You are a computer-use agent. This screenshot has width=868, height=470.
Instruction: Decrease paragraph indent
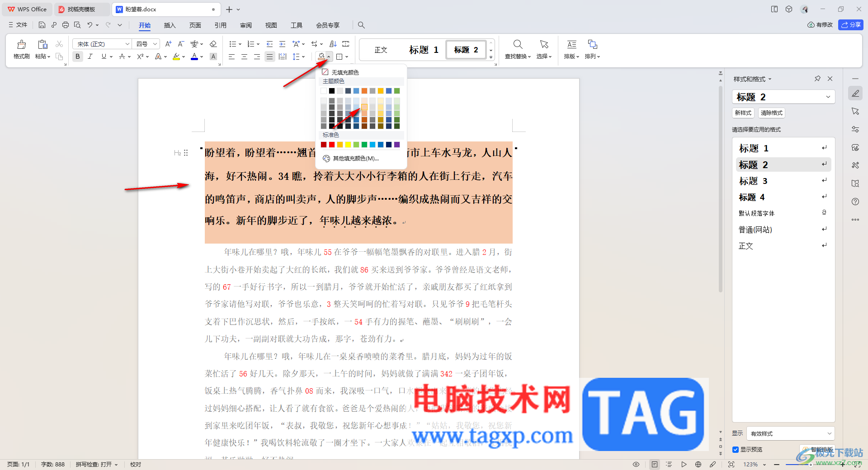[x=269, y=44]
